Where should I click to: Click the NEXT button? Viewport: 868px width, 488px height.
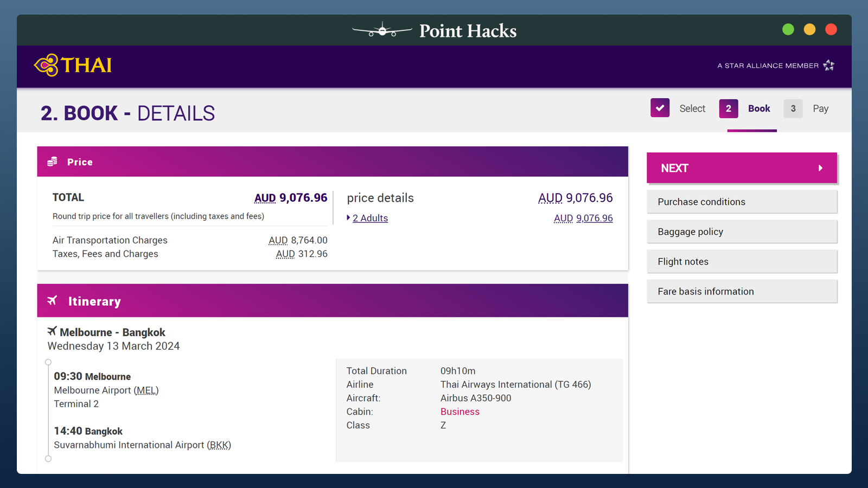pyautogui.click(x=742, y=168)
